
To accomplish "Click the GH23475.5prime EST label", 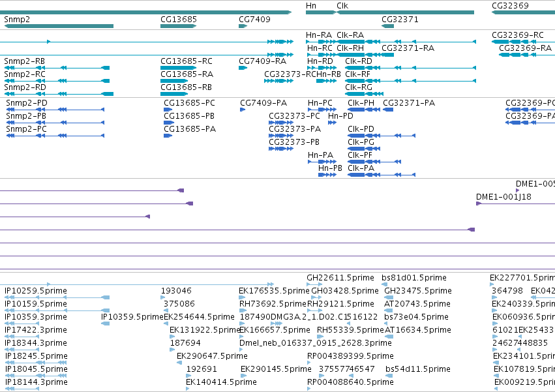I will [x=418, y=291].
